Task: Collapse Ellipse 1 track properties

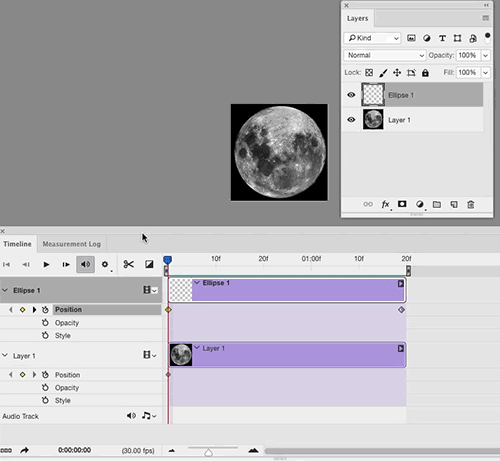Action: (5, 290)
